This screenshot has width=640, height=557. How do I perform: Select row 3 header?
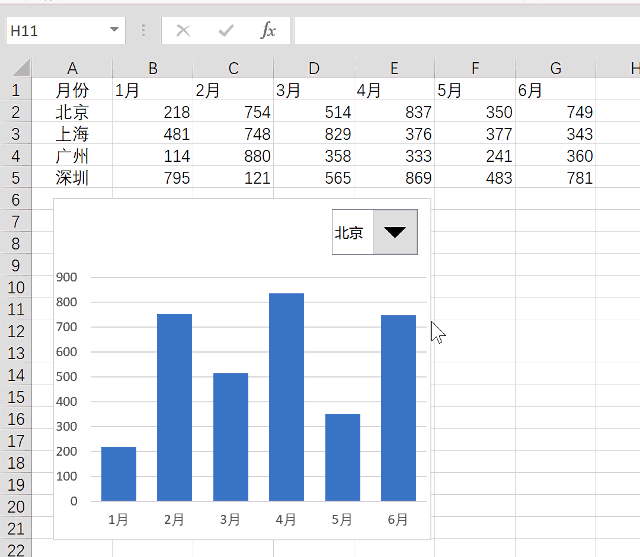16,134
